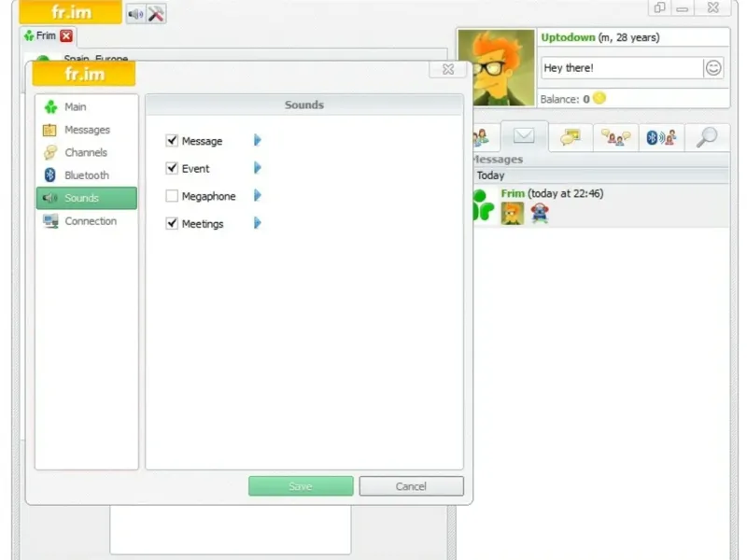
Task: Open the Messages settings section
Action: [x=87, y=130]
